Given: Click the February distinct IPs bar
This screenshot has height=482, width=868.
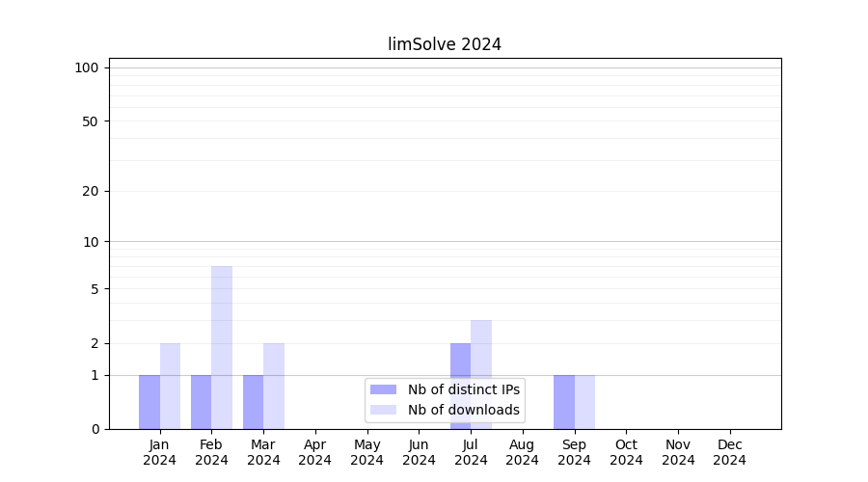Looking at the screenshot, I should (x=201, y=402).
